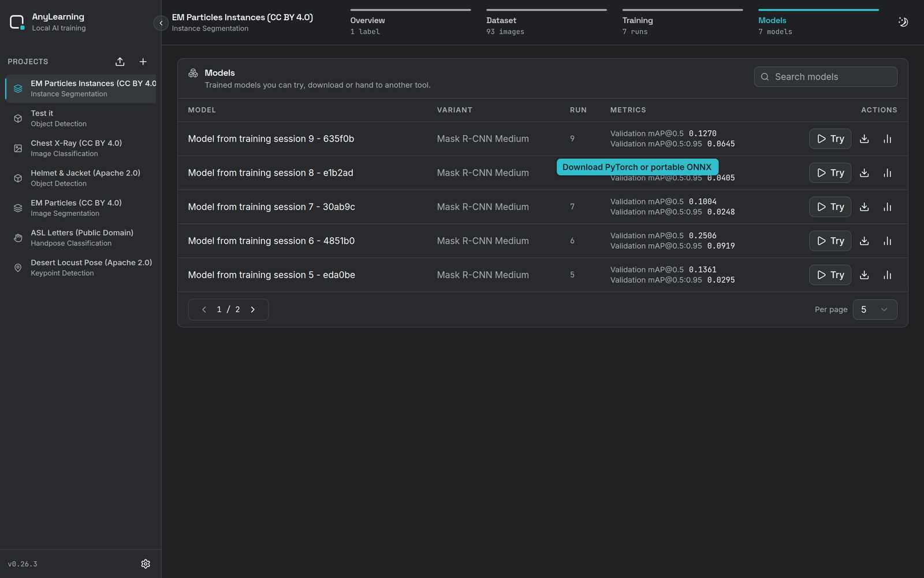Toggle the dark/light theme icon
The width and height of the screenshot is (924, 578).
click(903, 22)
